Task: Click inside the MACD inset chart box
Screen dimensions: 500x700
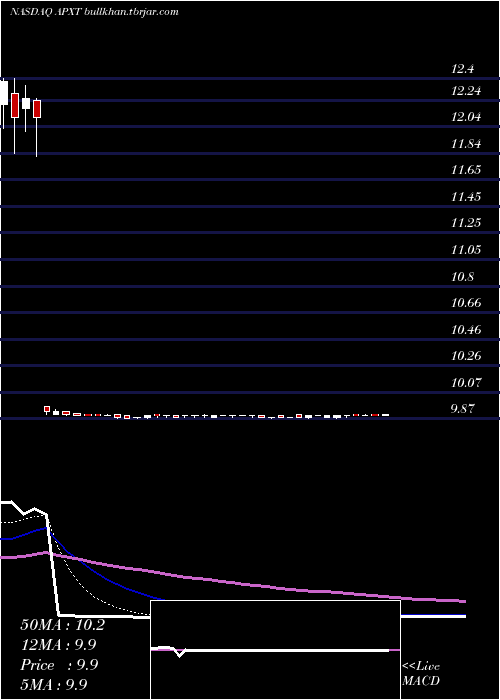Action: point(275,650)
